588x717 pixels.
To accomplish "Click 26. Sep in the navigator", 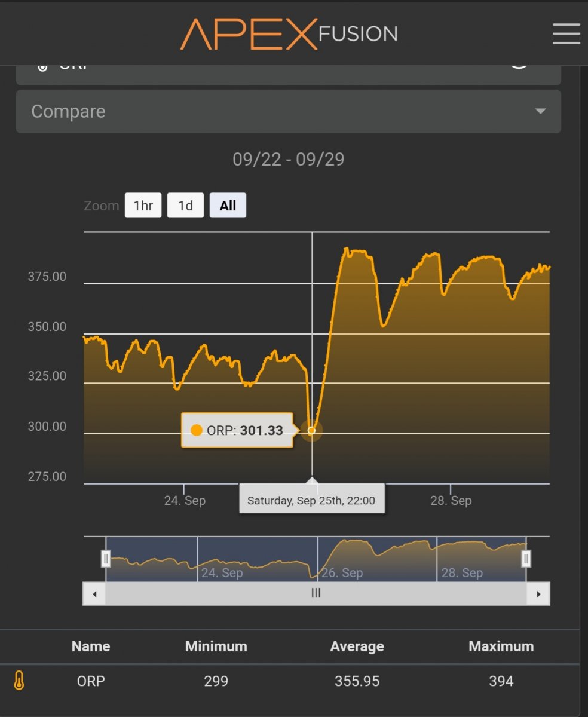I will point(342,573).
